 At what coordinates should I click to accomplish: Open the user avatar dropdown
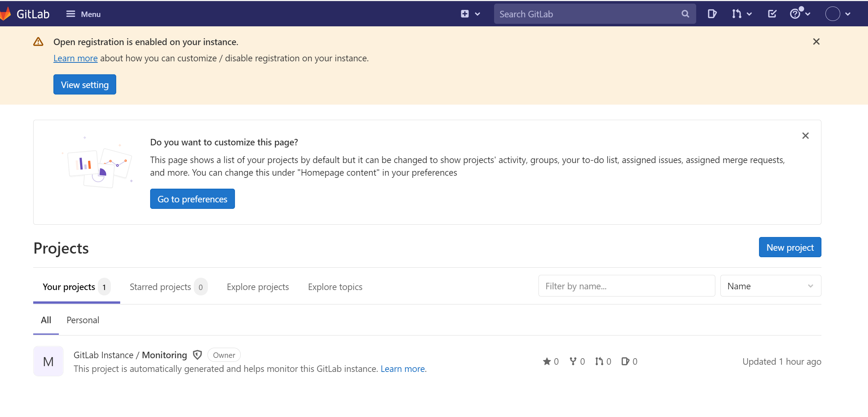pos(838,14)
